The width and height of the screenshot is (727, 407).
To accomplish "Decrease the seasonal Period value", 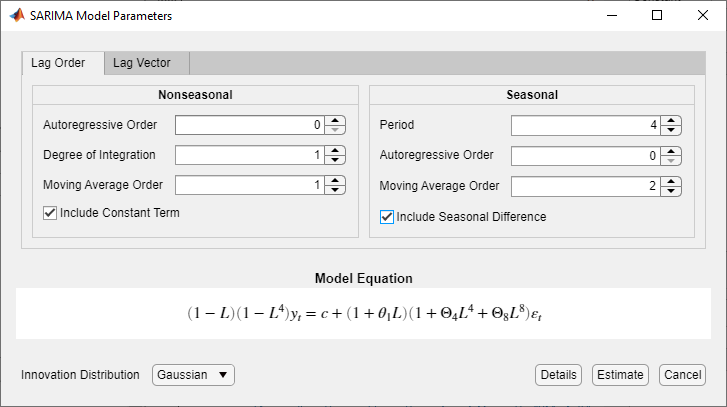I will coord(672,130).
